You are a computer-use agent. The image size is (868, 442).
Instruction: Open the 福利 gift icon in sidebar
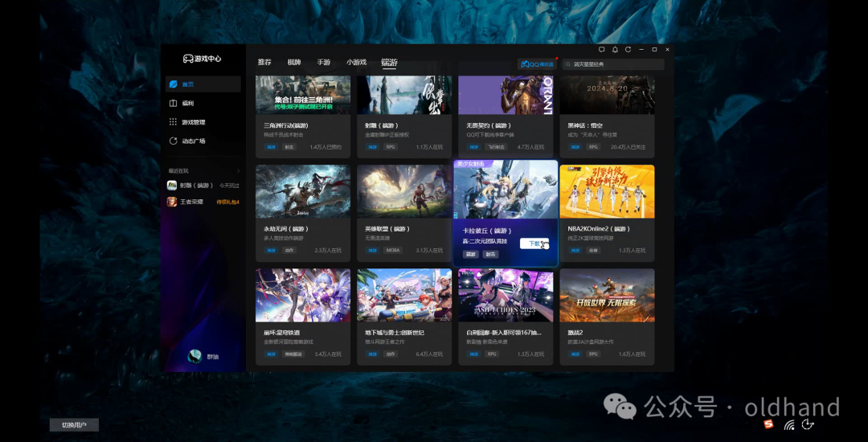point(174,104)
